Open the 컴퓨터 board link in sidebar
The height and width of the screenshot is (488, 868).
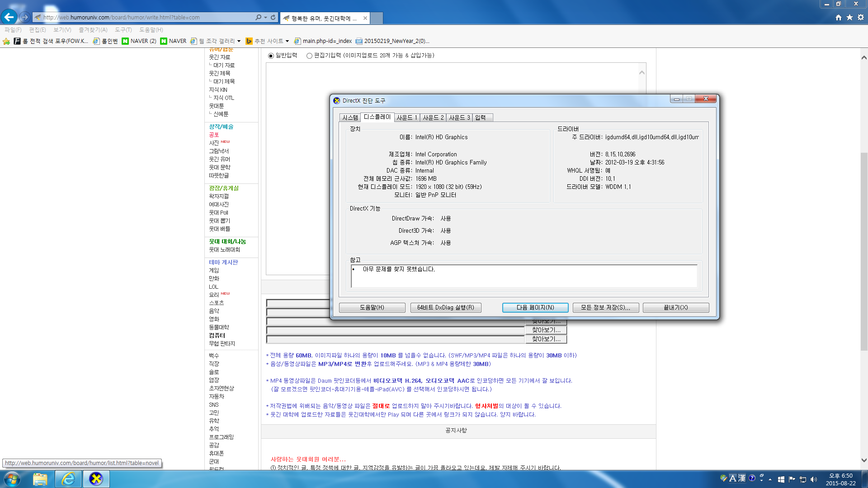[x=217, y=335]
